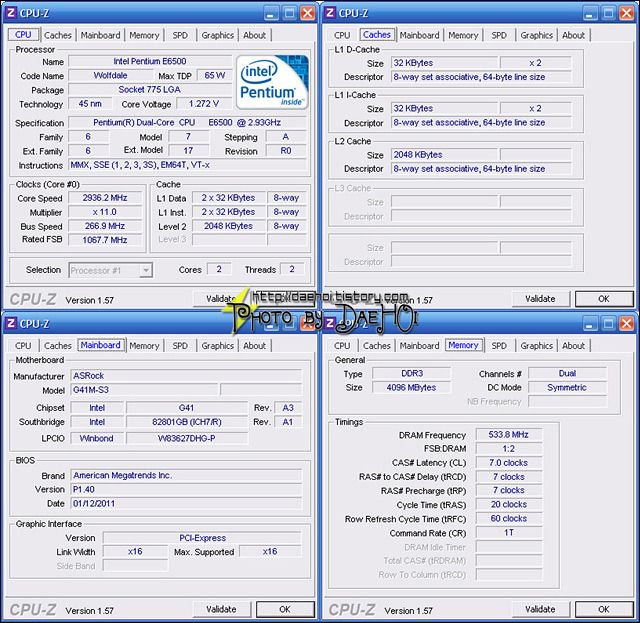The image size is (640, 623).
Task: Click Graphic Interface version 'PCI-Express'
Action: [202, 538]
